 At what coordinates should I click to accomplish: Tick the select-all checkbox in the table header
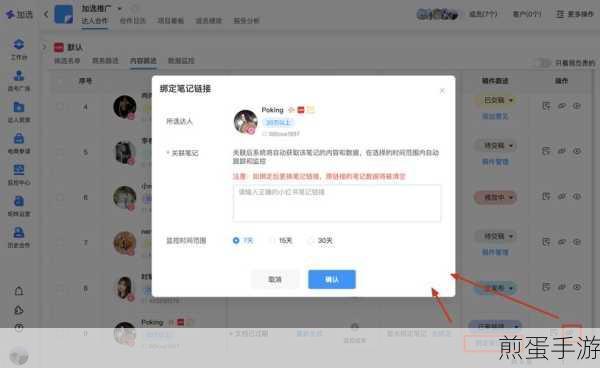60,81
